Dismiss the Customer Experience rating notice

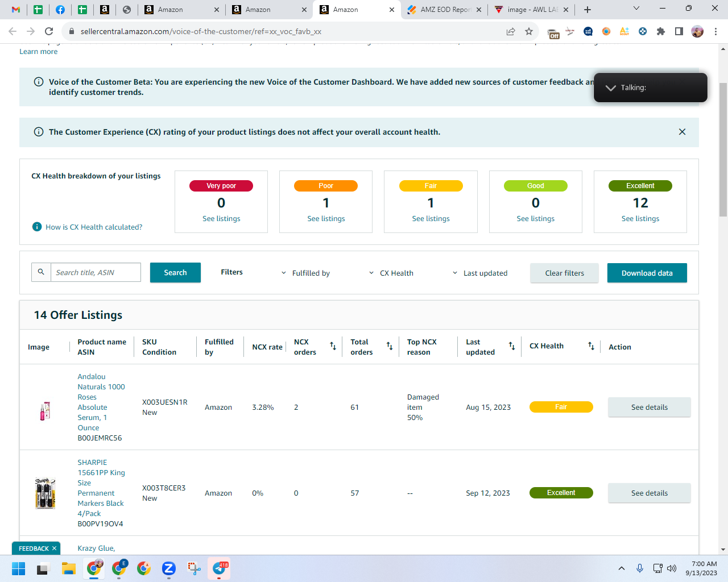coord(682,132)
